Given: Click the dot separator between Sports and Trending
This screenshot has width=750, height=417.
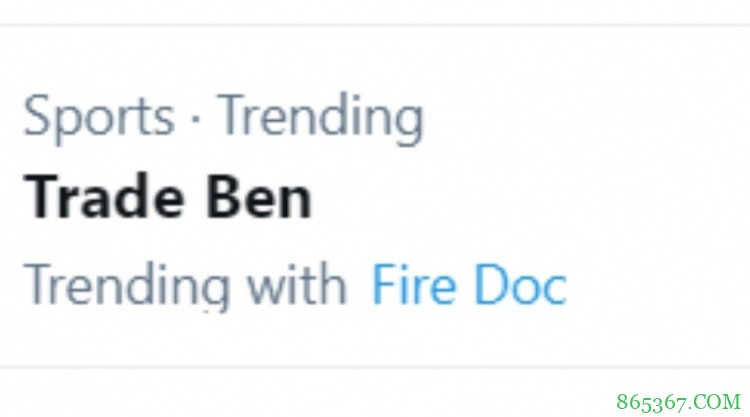Looking at the screenshot, I should pos(196,119).
